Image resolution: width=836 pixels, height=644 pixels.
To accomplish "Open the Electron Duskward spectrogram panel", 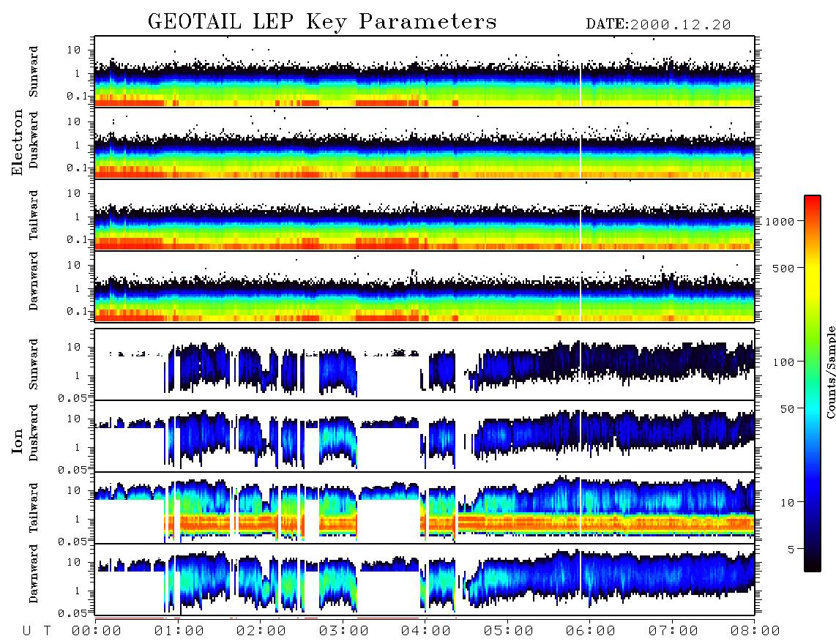I will pos(425,143).
